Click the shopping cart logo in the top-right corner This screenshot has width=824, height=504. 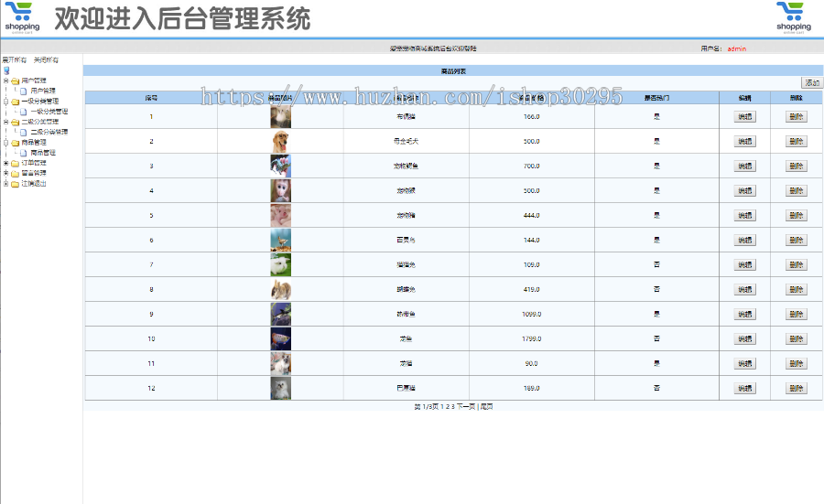click(794, 18)
